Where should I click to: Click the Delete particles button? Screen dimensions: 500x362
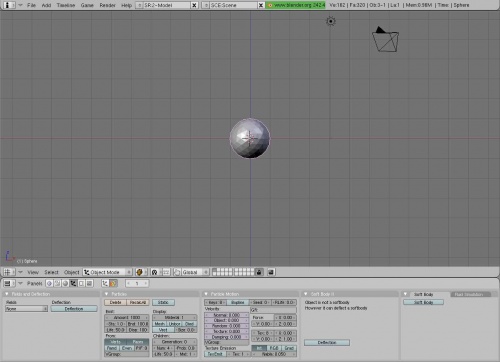coord(115,302)
